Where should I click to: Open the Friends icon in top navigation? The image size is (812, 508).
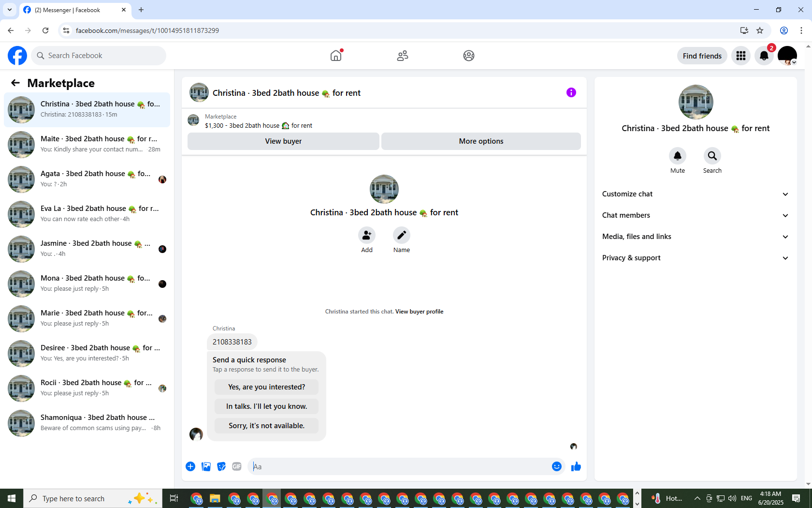pos(403,56)
